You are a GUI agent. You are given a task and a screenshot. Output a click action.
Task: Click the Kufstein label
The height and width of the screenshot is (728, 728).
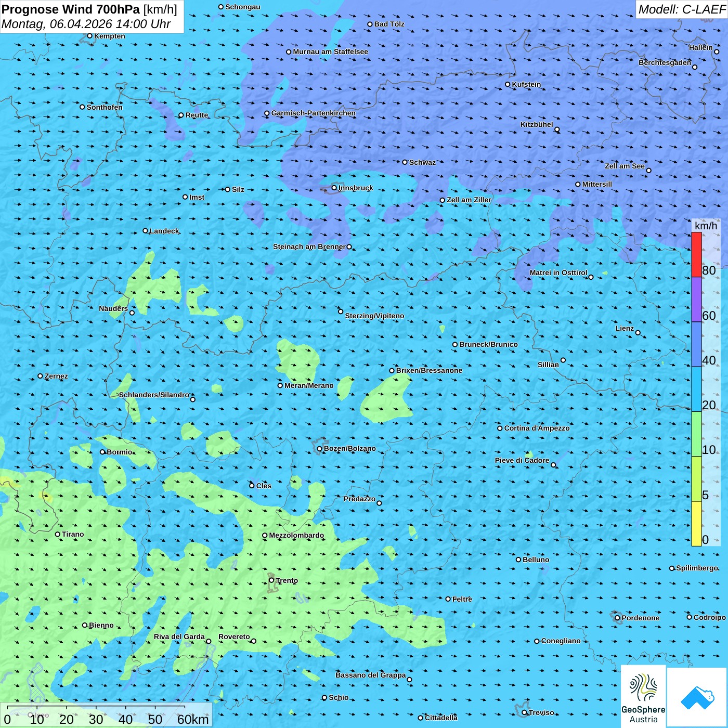click(526, 84)
